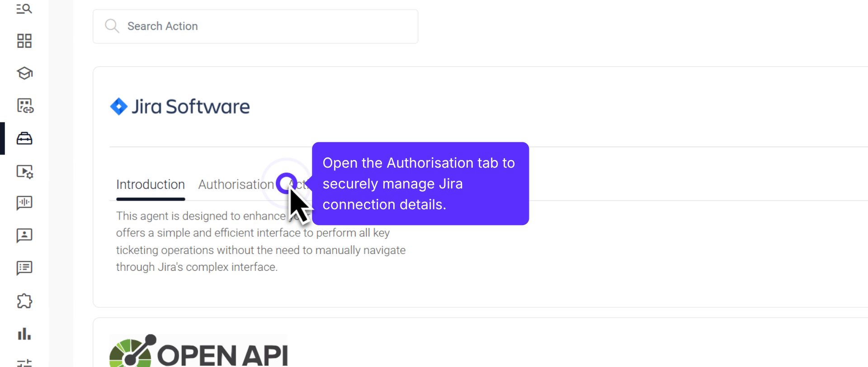Select the Introduction tab

pos(151,184)
